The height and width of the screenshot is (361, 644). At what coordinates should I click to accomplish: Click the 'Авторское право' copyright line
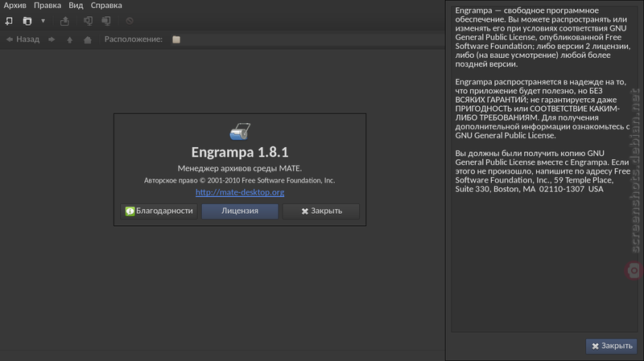[240, 180]
